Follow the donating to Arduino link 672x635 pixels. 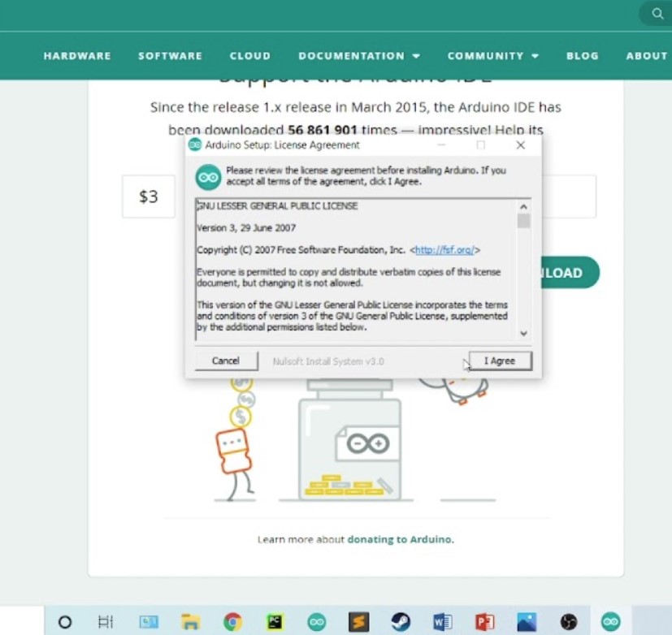pos(401,539)
